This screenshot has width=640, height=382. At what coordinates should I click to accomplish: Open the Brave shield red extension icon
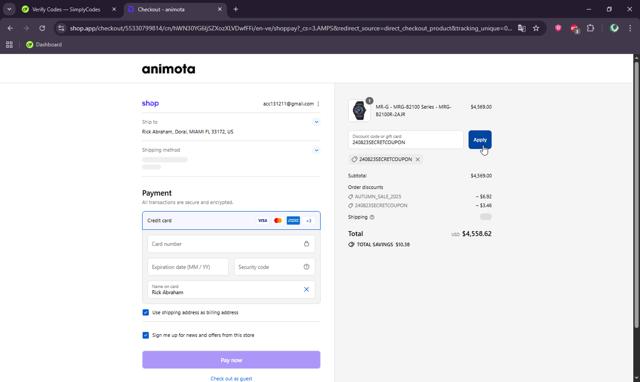pyautogui.click(x=558, y=28)
